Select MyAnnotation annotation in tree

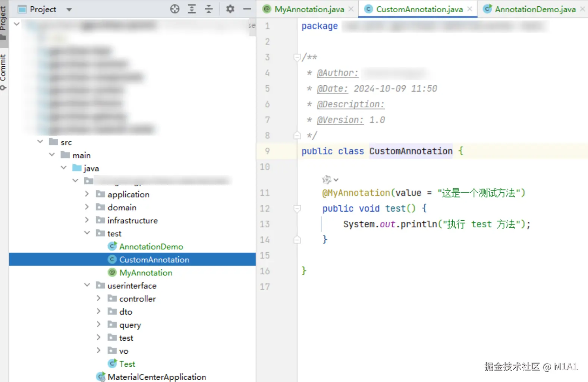[x=145, y=272]
